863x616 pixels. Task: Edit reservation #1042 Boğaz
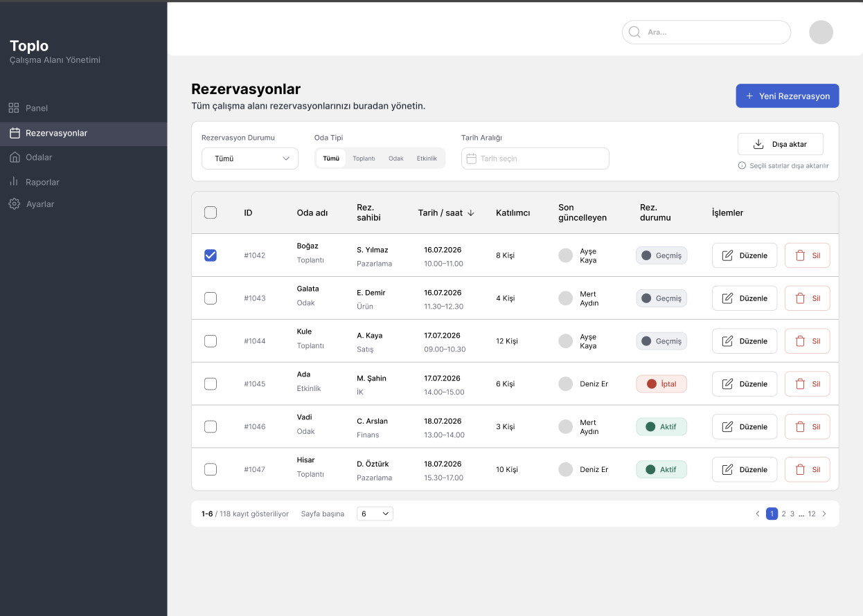click(745, 255)
